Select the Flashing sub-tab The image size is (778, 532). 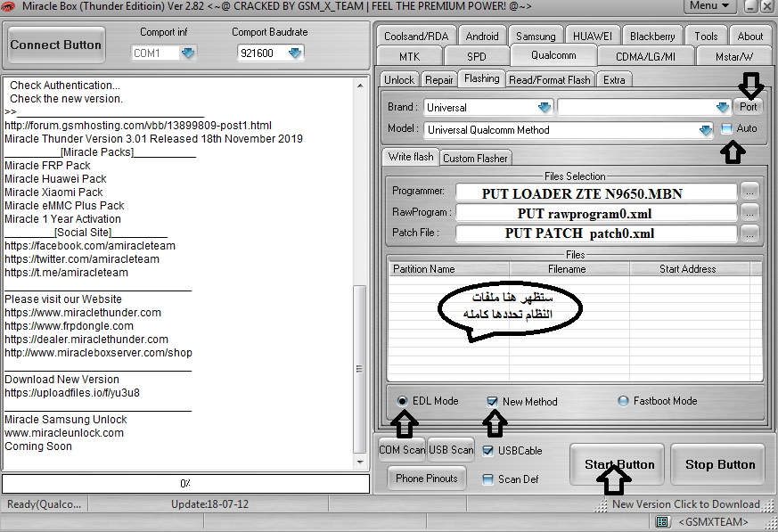point(482,78)
